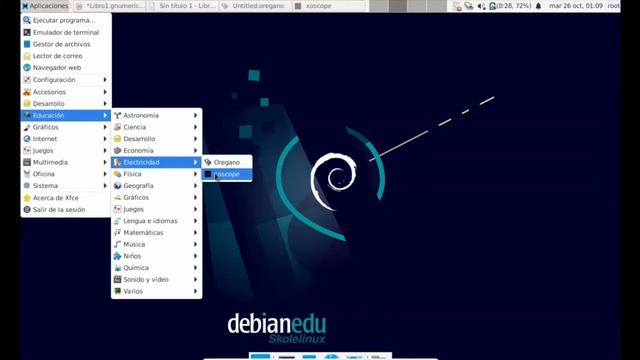The image size is (640, 360).
Task: Expand the Astronomía submenu arrow
Action: click(196, 116)
